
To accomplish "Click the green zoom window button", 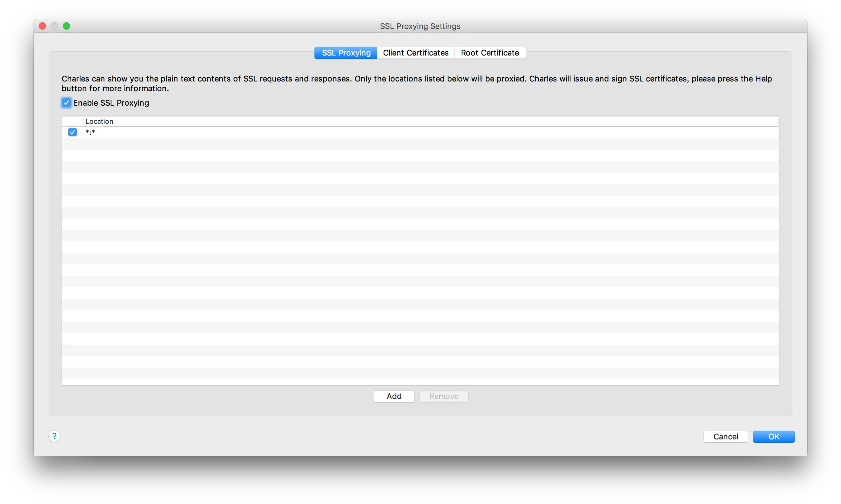I will click(67, 26).
